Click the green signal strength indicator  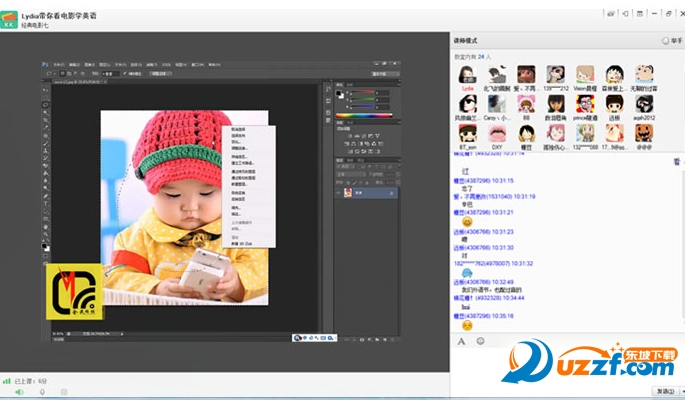[x=7, y=381]
